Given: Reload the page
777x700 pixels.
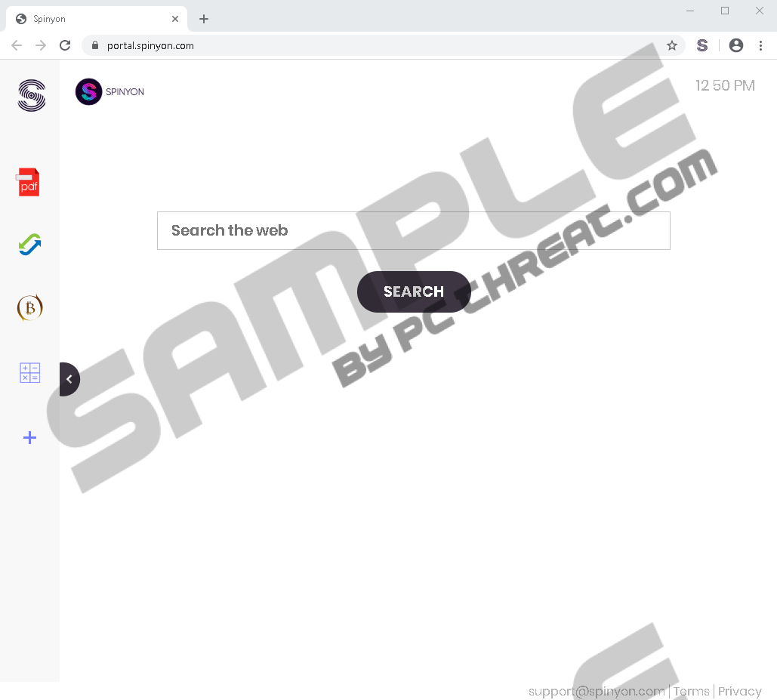Looking at the screenshot, I should [65, 45].
